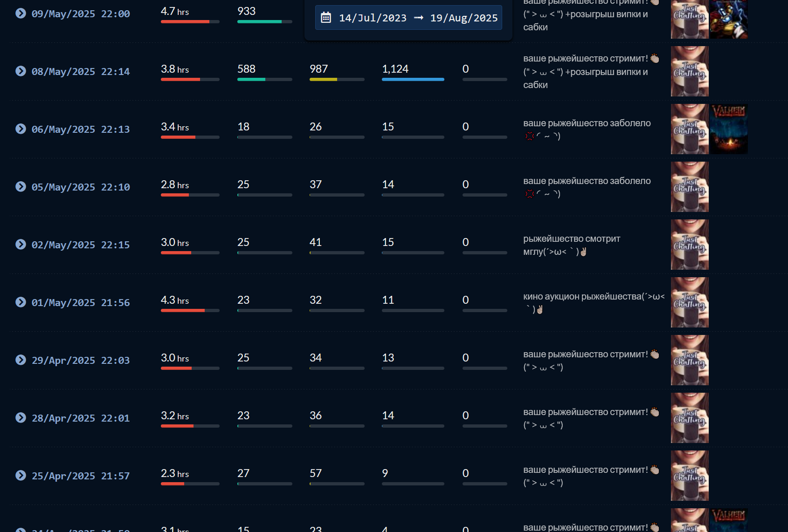Open the 09/May/2025 22:00 stream link
Screen dimensions: 788x532
click(x=81, y=14)
